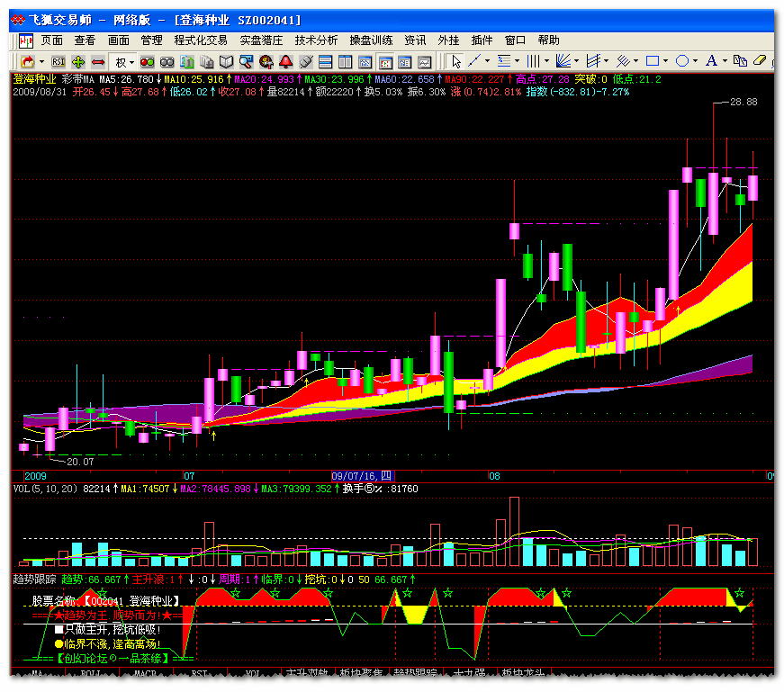Select the horizontal split window layout icon

(326, 62)
